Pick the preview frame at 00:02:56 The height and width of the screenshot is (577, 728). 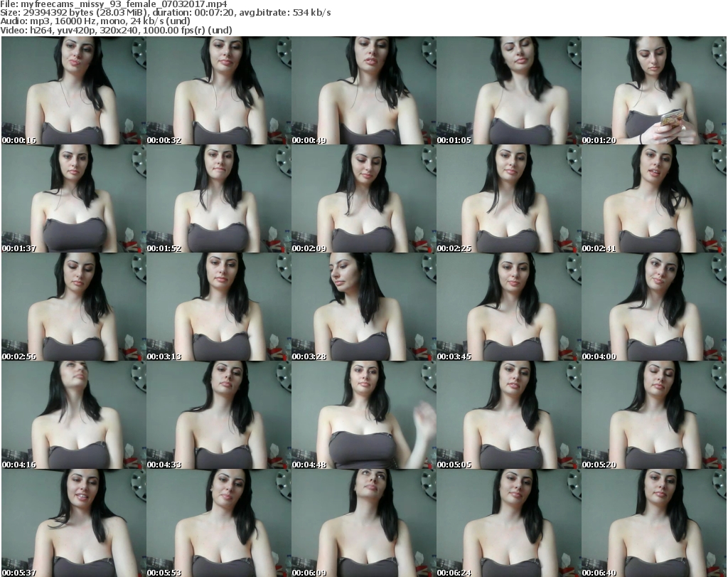tap(74, 307)
